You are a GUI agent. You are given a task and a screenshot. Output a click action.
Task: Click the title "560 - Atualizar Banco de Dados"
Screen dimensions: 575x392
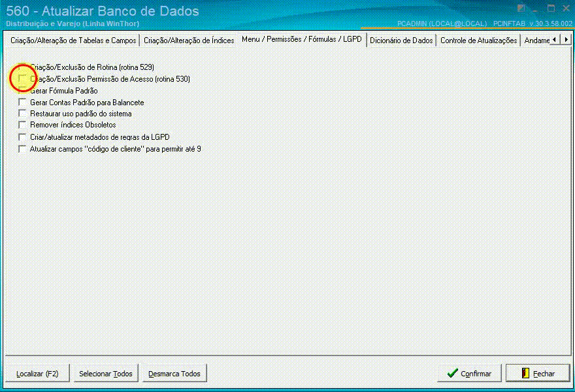pyautogui.click(x=103, y=11)
